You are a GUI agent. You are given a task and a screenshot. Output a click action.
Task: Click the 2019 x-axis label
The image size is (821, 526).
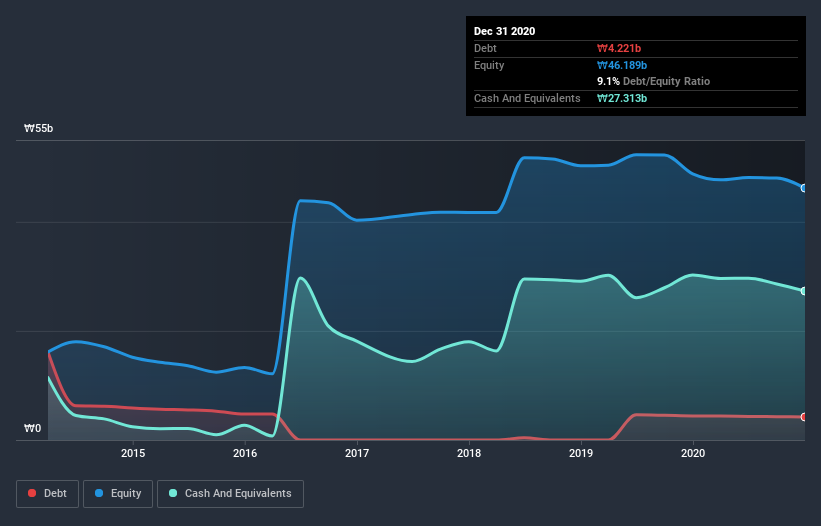click(581, 453)
